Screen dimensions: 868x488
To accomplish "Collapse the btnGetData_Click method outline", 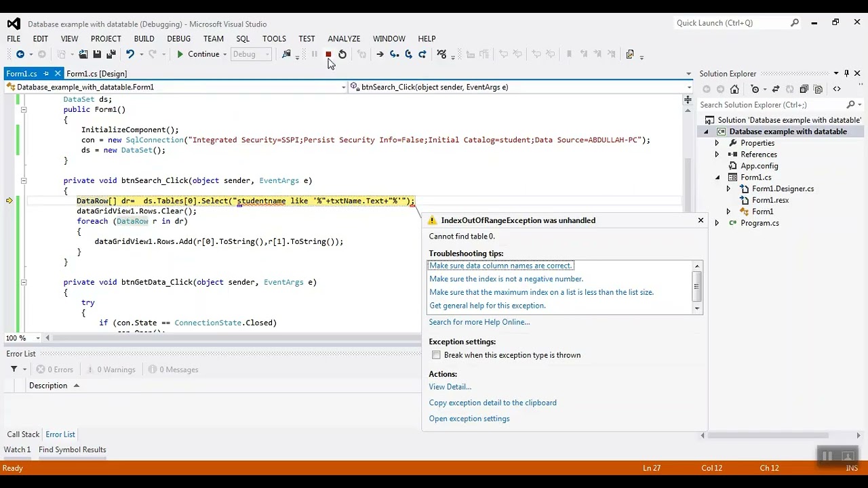I will [x=23, y=282].
